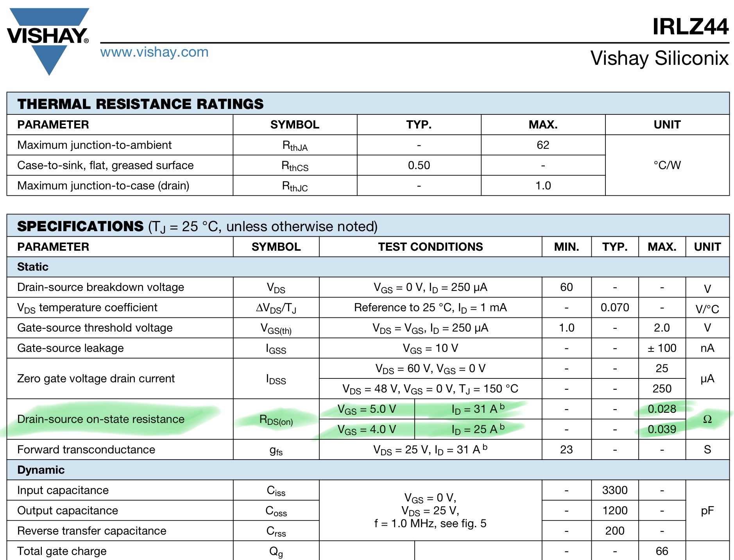Click the Crss symbol cell
Screen dimensions: 734x560
(x=276, y=531)
